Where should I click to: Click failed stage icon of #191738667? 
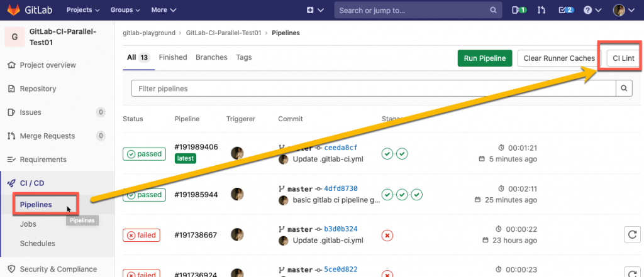coord(387,236)
